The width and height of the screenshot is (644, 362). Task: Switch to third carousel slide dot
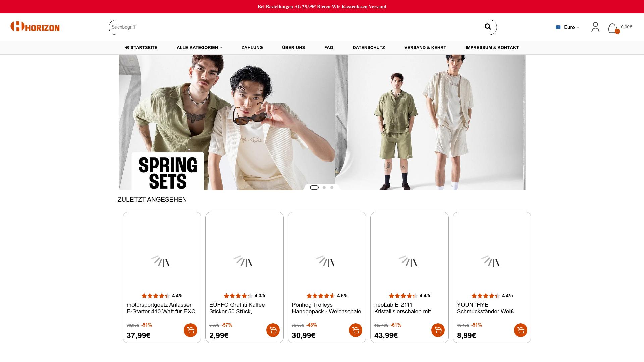coord(332,187)
